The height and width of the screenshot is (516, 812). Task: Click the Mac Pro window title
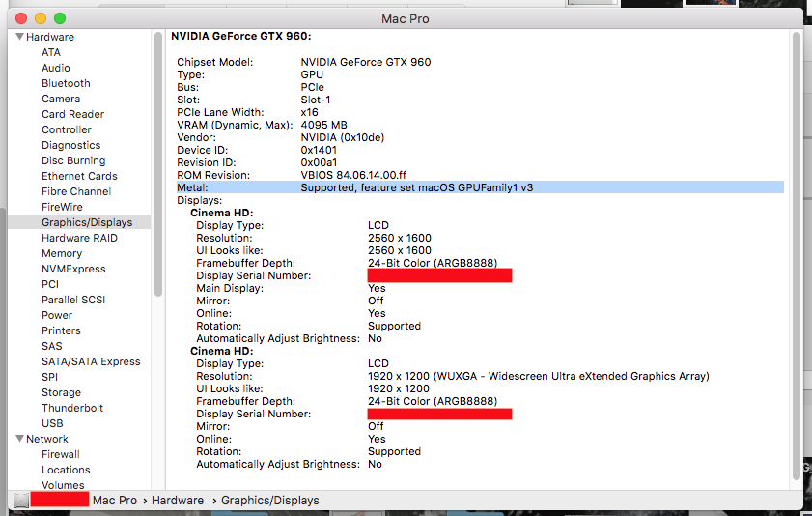[x=405, y=19]
